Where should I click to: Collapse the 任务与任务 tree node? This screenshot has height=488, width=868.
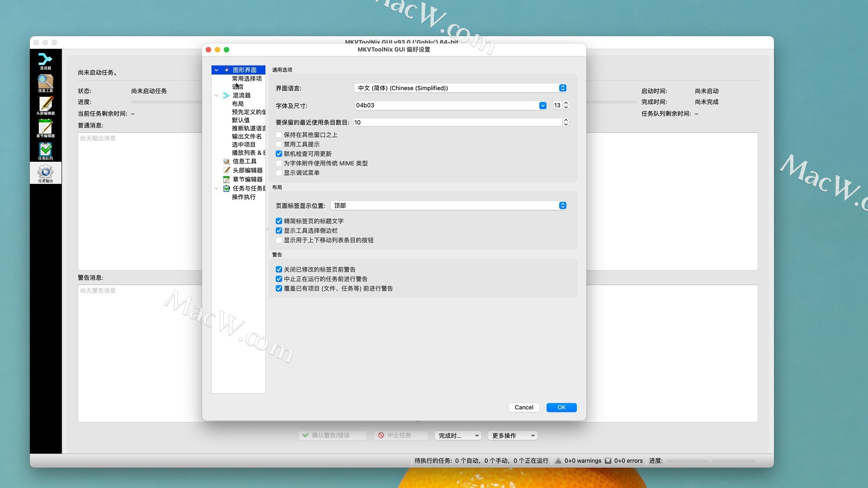[x=216, y=188]
